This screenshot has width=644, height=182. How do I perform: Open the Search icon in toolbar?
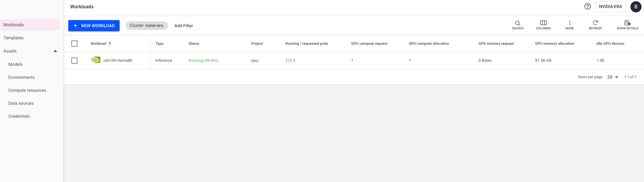[x=518, y=23]
